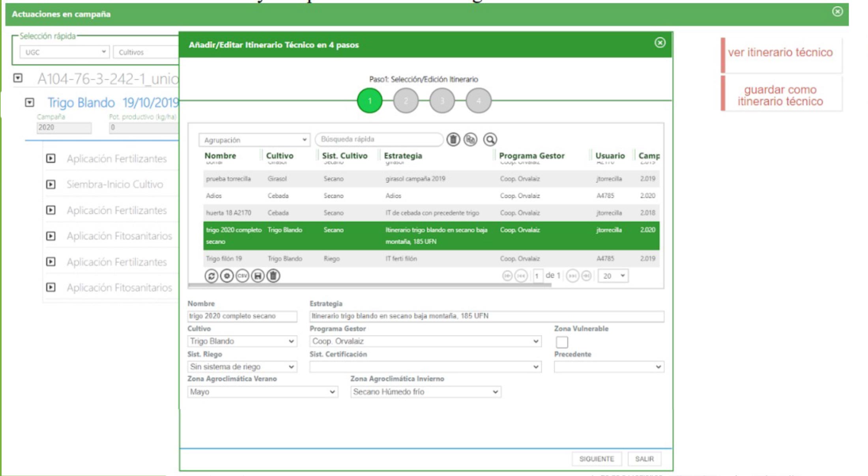Go to step 1 circle in wizard
868x476 pixels.
tap(370, 101)
